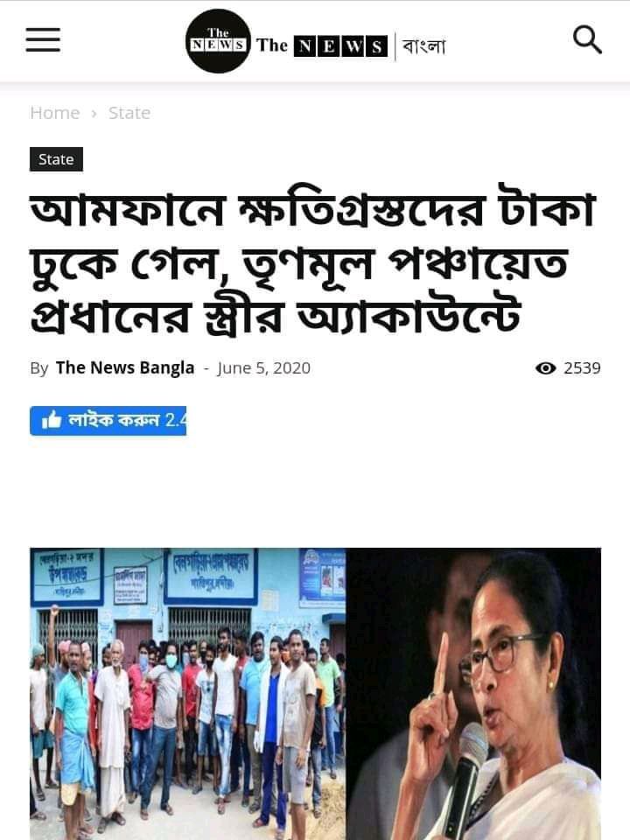Viewport: 630px width, 840px height.
Task: Go to Home breadcrumb
Action: click(x=54, y=113)
